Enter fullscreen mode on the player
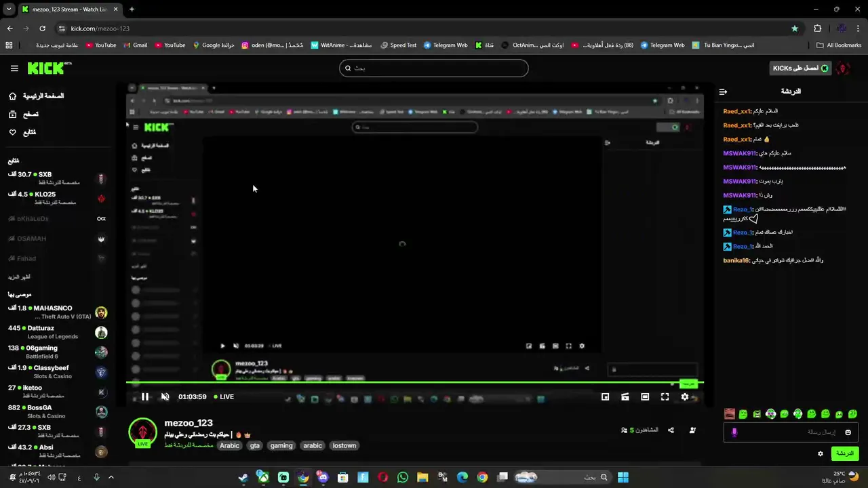 665,397
